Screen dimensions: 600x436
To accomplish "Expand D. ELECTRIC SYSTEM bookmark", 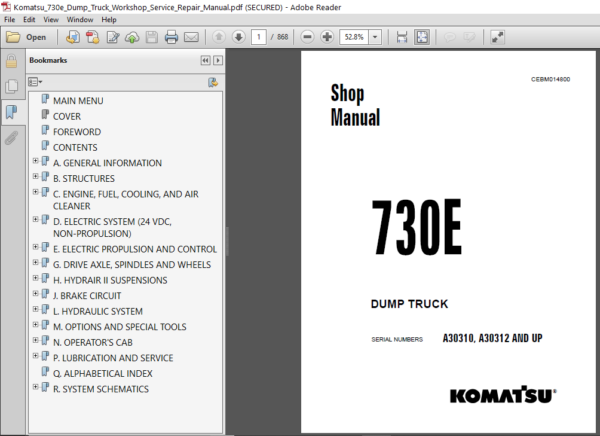I will coord(35,219).
